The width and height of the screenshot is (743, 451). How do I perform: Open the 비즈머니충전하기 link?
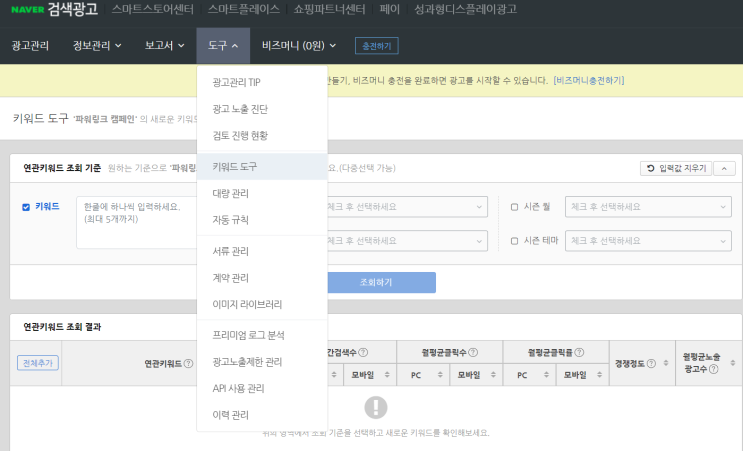[x=589, y=81]
